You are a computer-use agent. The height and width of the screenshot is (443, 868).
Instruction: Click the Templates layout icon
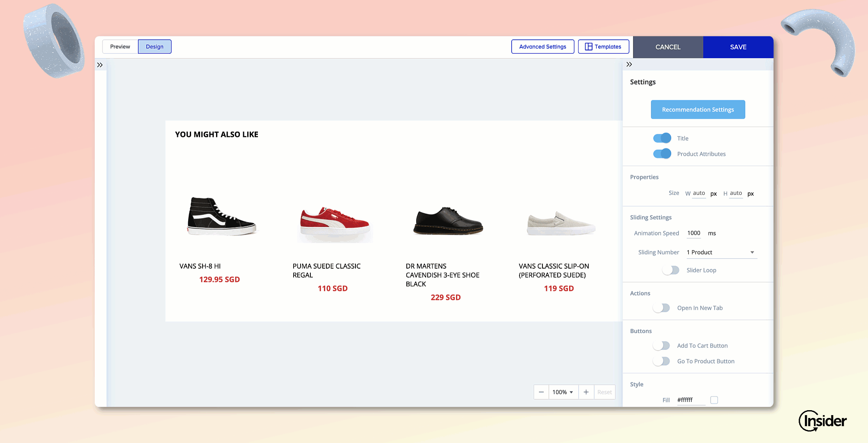(588, 47)
